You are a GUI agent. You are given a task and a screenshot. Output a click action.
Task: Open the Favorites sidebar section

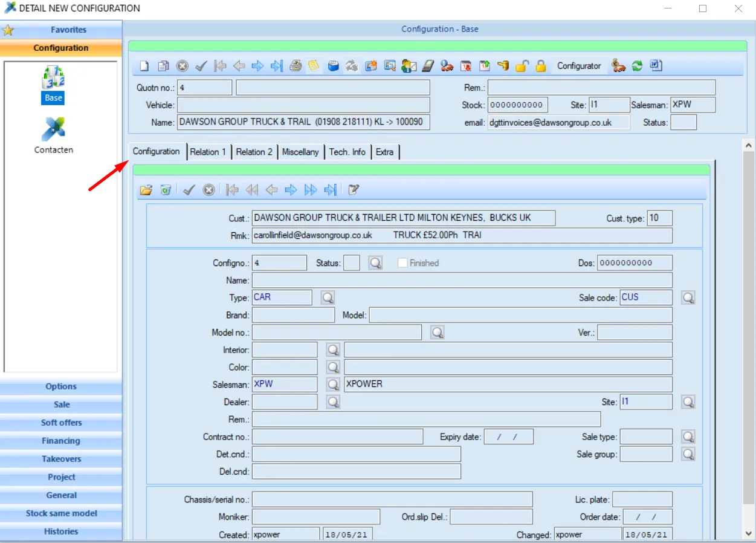[61, 30]
